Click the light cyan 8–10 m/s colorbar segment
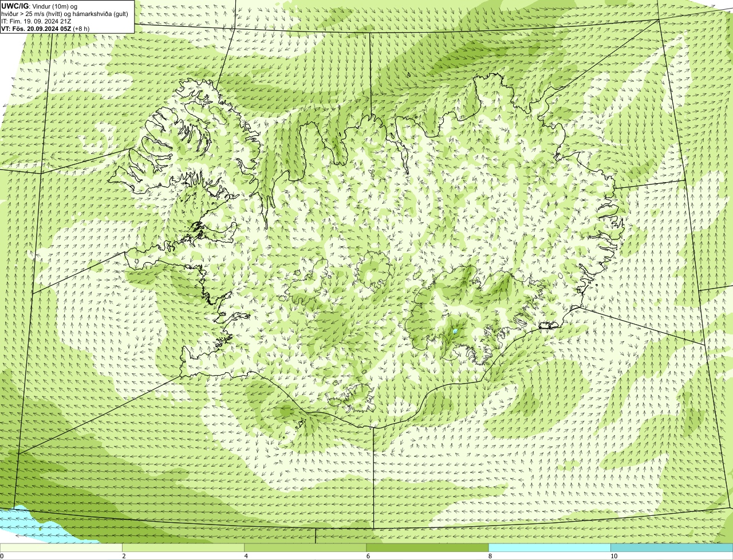The width and height of the screenshot is (733, 560). point(549,547)
